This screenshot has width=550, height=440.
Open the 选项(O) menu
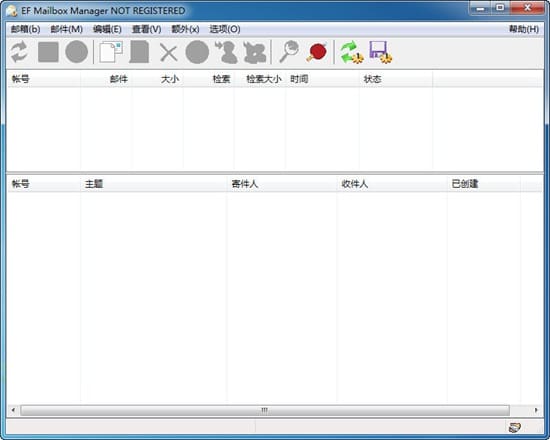(x=225, y=29)
